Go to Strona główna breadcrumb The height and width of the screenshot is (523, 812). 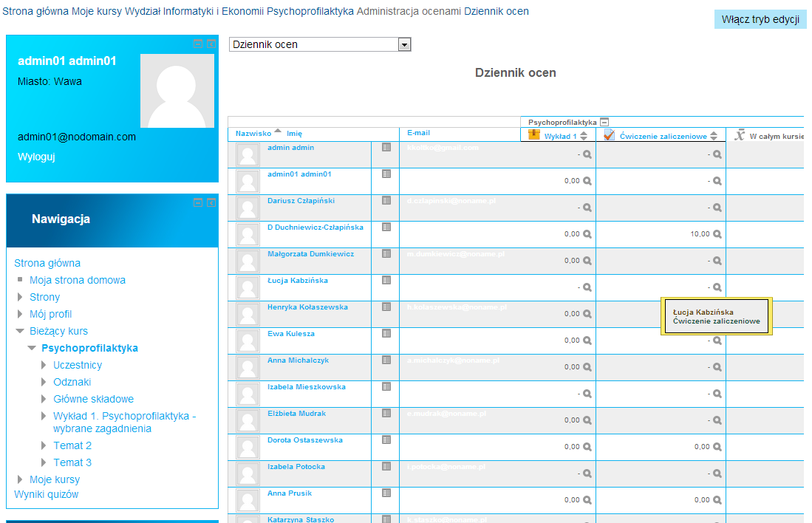pyautogui.click(x=35, y=11)
